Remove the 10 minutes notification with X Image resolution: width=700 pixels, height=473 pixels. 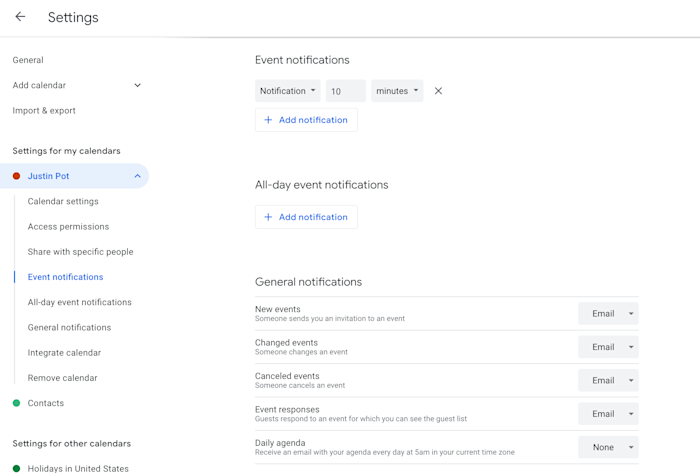[x=438, y=91]
